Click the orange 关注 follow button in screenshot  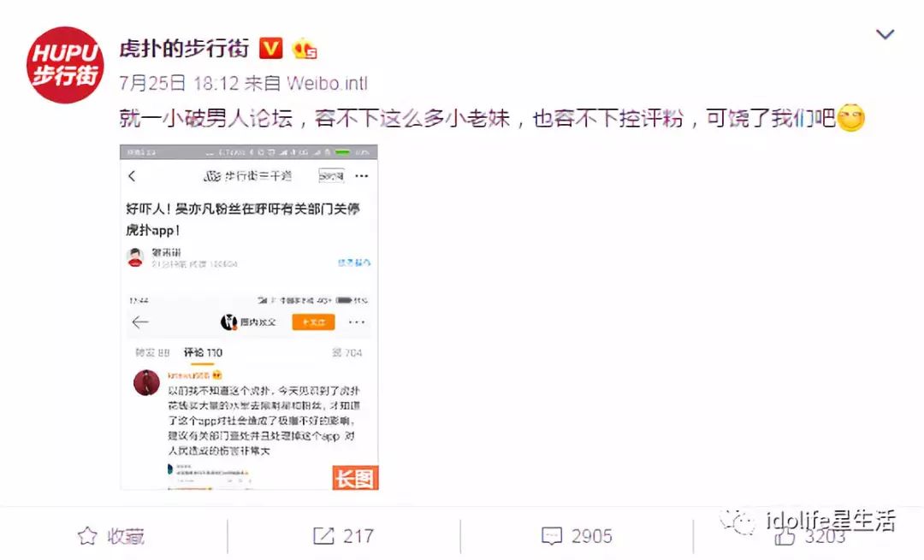pyautogui.click(x=313, y=322)
